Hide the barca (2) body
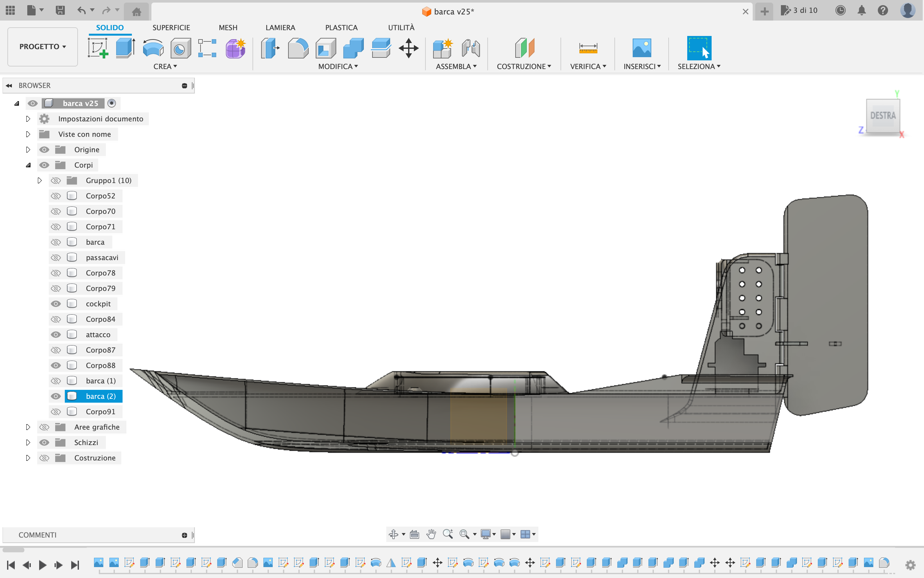924x578 pixels. point(56,396)
